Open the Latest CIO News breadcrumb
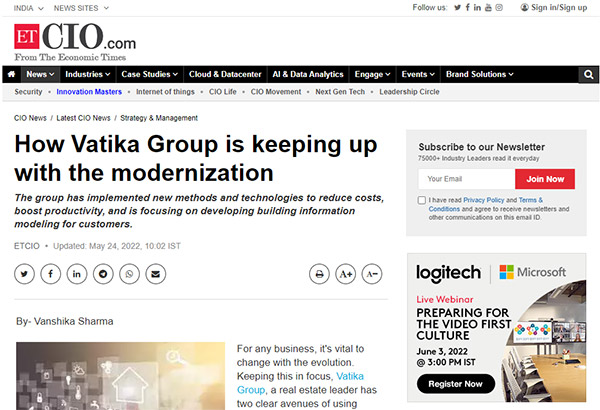The height and width of the screenshot is (410, 600). click(x=83, y=118)
